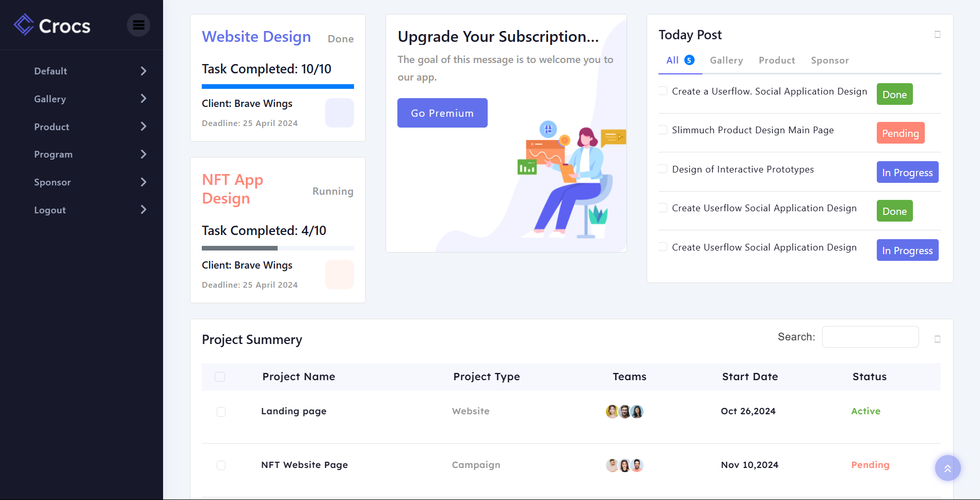Expand the Sponsor sidebar menu chevron

coord(143,182)
